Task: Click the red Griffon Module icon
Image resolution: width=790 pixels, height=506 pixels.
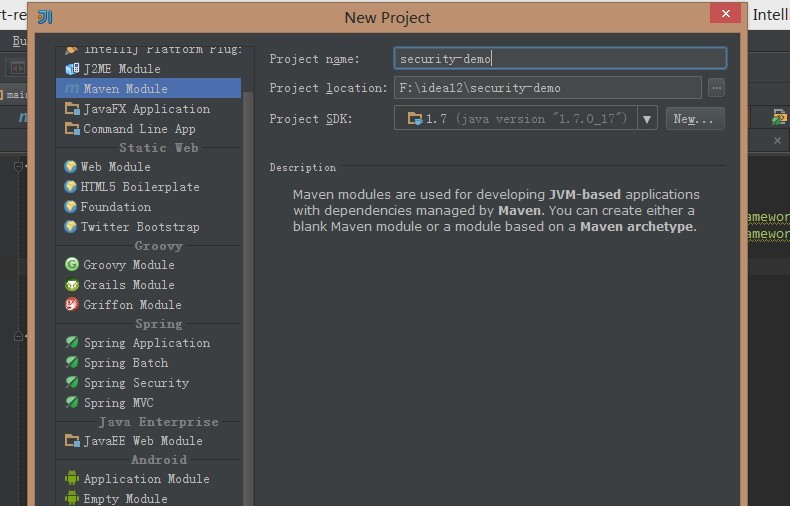Action: point(72,305)
